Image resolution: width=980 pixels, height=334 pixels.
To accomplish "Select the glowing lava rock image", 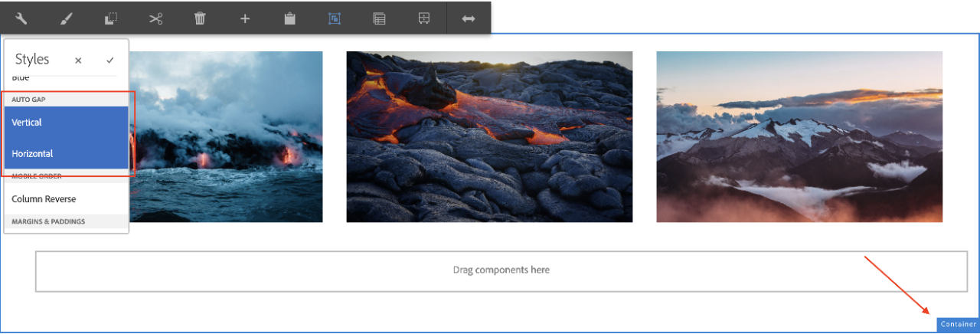I will 489,136.
